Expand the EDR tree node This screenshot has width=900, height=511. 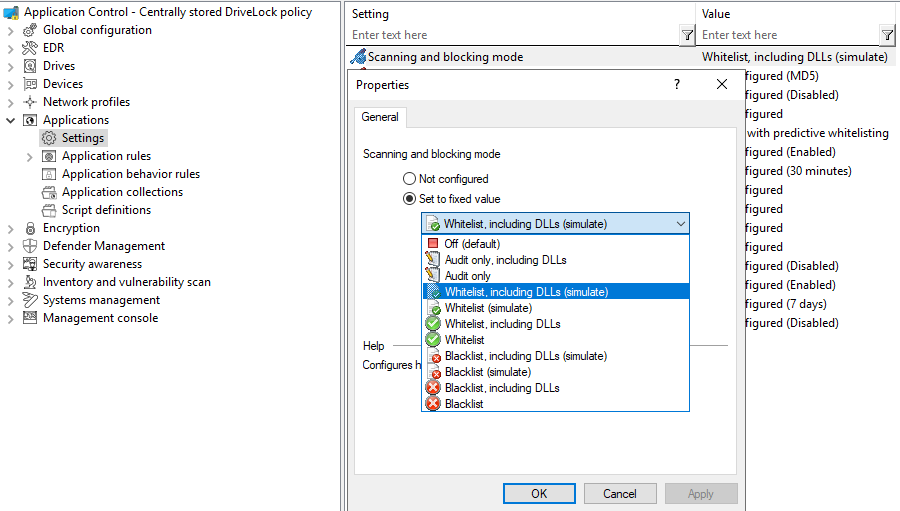point(10,49)
